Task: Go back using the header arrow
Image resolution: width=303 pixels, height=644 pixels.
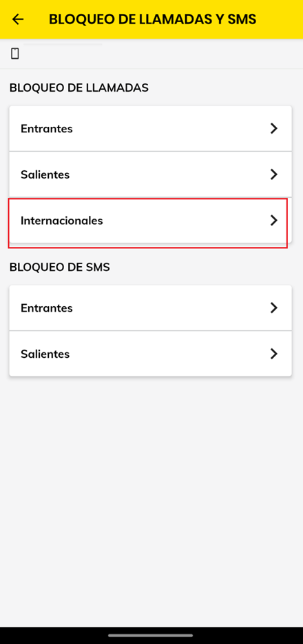Action: (18, 19)
